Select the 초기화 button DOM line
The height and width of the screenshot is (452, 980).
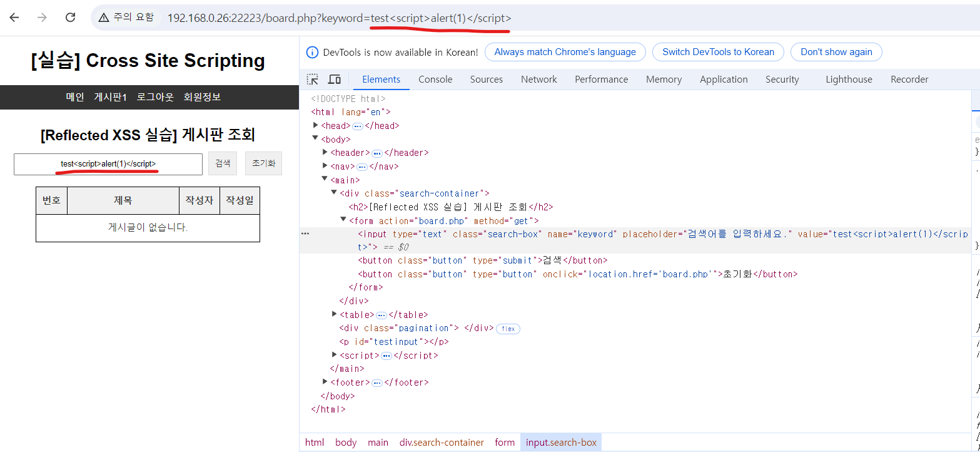[578, 274]
